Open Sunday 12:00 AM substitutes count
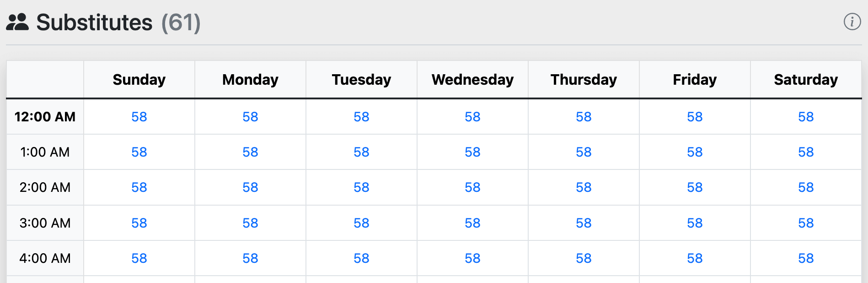The image size is (868, 283). [139, 117]
